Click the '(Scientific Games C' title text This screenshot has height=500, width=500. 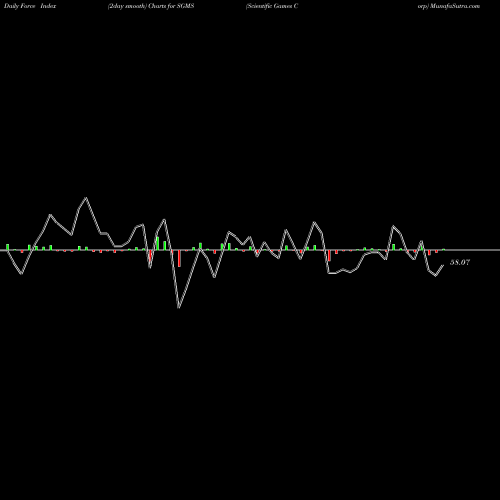(x=272, y=6)
